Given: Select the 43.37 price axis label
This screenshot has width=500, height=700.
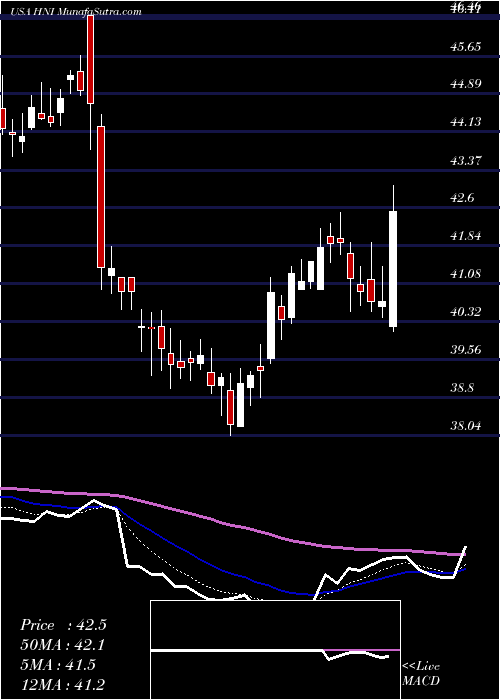Looking at the screenshot, I should tap(466, 160).
